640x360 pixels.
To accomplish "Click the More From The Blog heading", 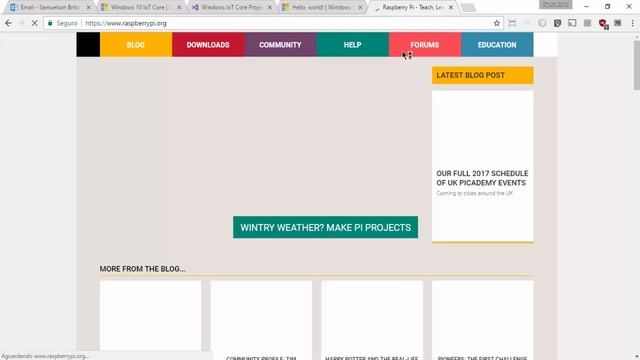I will pos(142,269).
